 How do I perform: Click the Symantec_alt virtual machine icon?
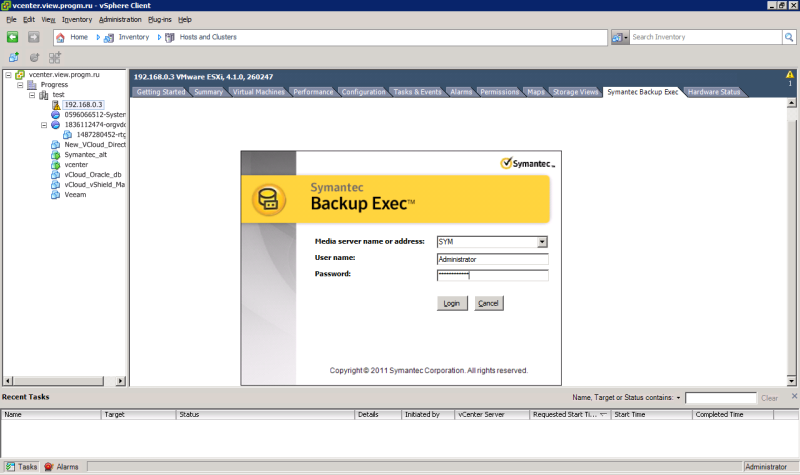(x=56, y=155)
